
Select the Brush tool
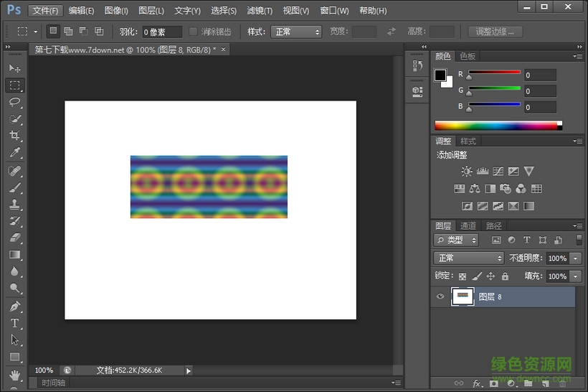pos(14,187)
